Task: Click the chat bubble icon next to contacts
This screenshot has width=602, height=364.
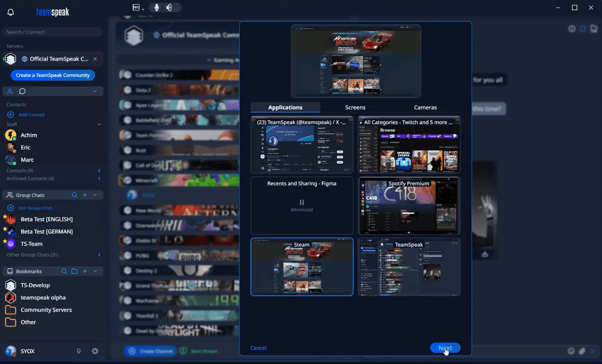Action: (22, 91)
